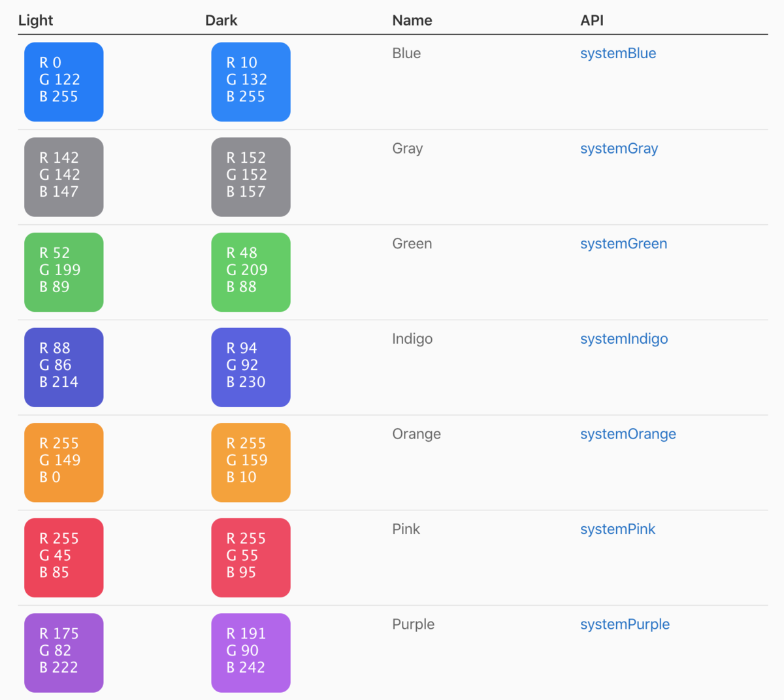Click the dark Blue swatch R 10
Image resolution: width=784 pixels, height=700 pixels.
click(251, 82)
